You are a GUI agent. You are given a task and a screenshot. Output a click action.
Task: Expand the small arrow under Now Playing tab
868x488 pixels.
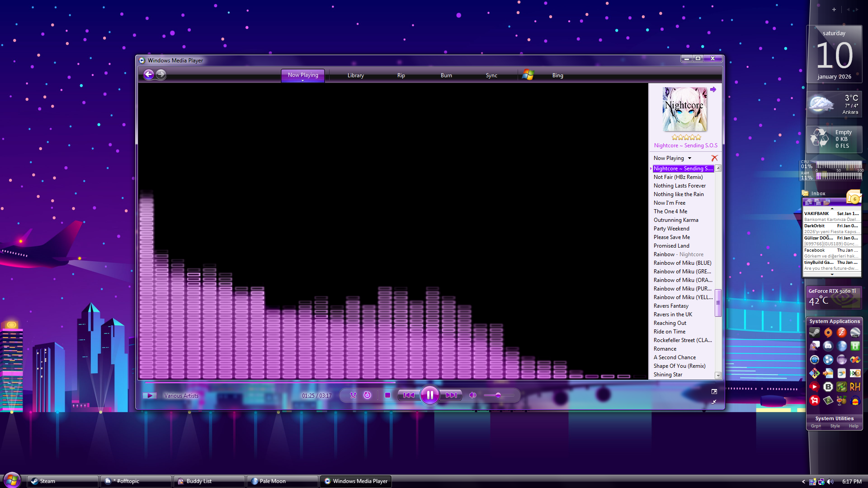click(x=303, y=80)
